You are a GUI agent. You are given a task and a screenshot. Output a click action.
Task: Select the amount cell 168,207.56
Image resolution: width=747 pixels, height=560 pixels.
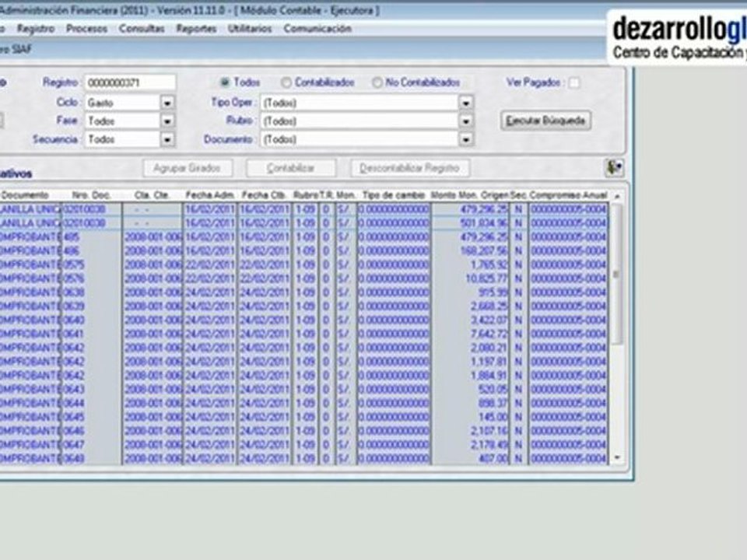pos(470,251)
